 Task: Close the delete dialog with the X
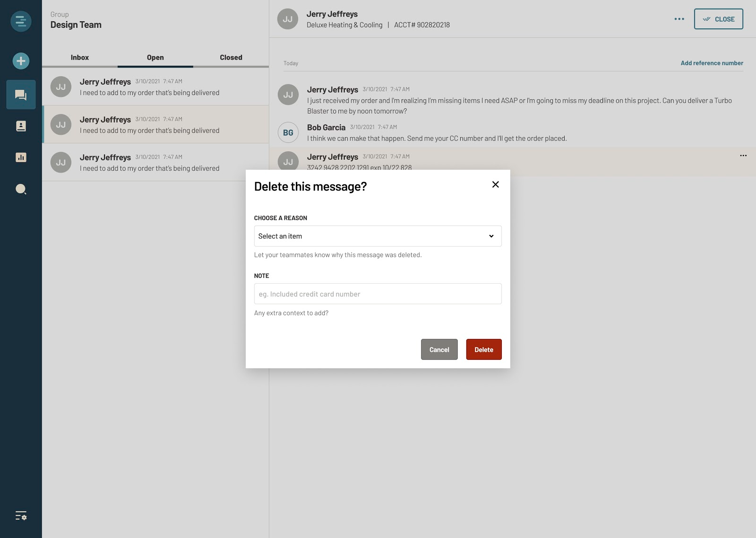click(x=495, y=184)
